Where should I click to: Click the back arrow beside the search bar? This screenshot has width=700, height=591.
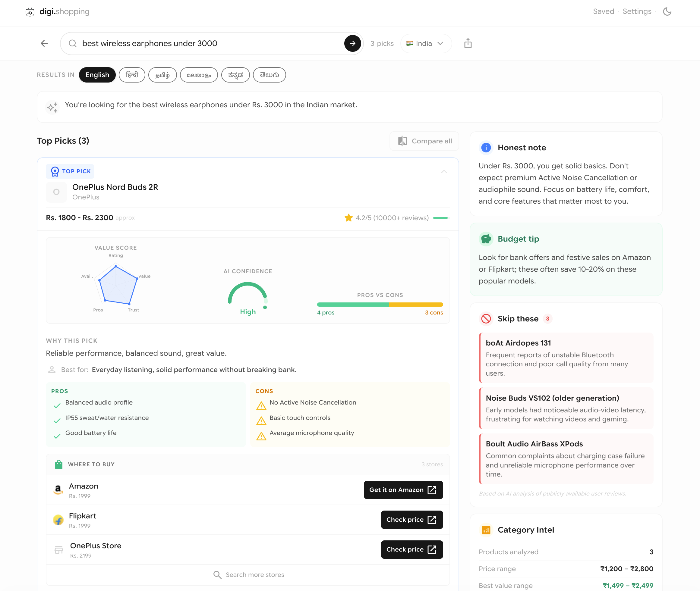point(44,43)
